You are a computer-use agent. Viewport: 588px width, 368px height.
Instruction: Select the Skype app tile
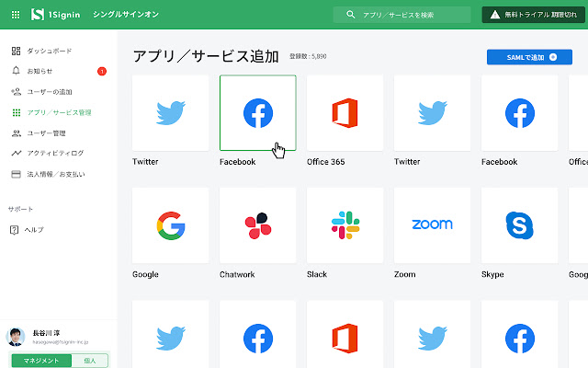click(x=519, y=225)
